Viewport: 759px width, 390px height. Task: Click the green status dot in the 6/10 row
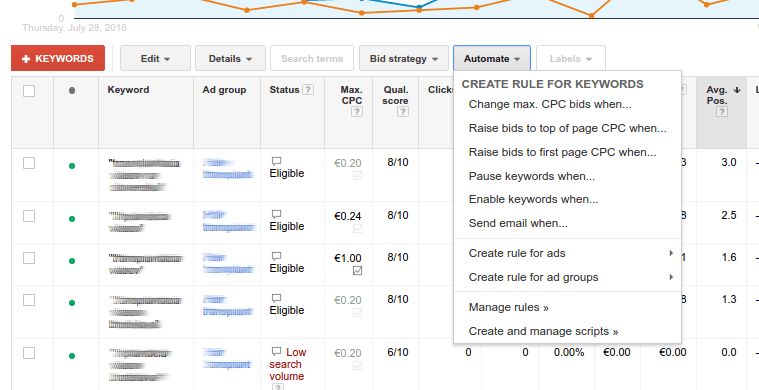click(72, 356)
